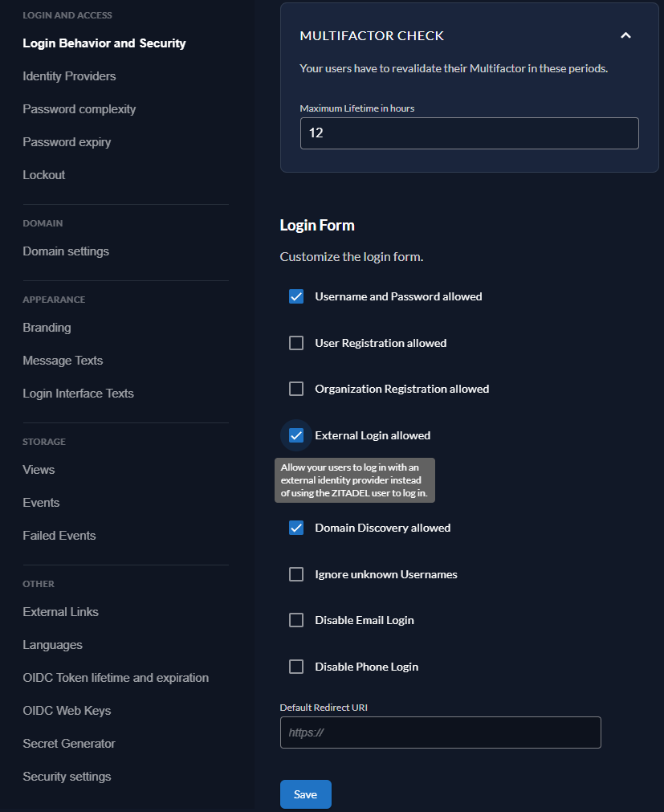
Task: Click the Save button
Action: 305,794
